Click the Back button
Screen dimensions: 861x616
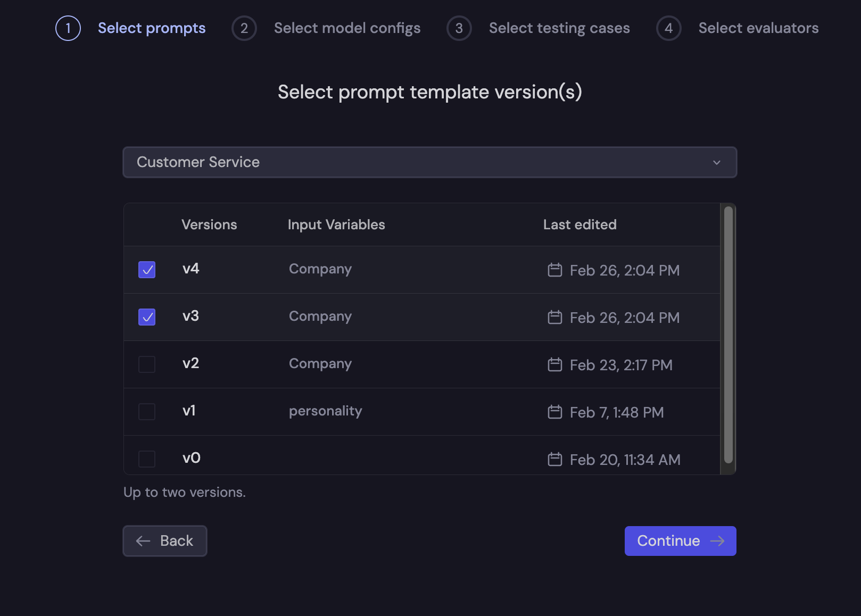pyautogui.click(x=165, y=541)
